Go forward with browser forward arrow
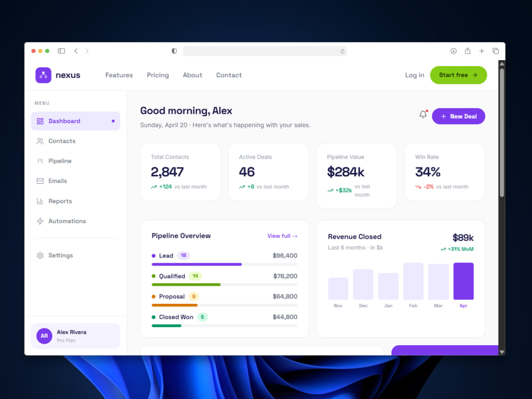The width and height of the screenshot is (532, 399). 87,51
